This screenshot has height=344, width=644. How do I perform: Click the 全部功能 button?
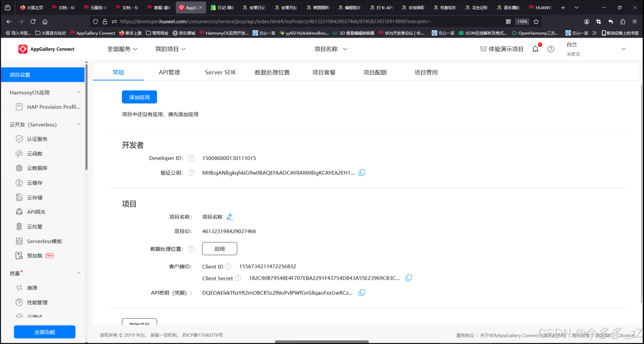pyautogui.click(x=45, y=332)
